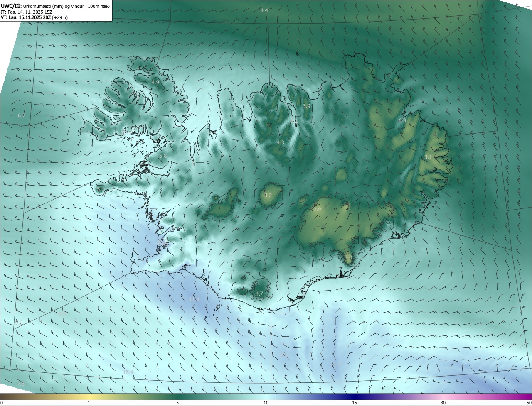The width and height of the screenshot is (532, 406).
Task: Click the 10 tick on the color legend
Action: point(266,403)
